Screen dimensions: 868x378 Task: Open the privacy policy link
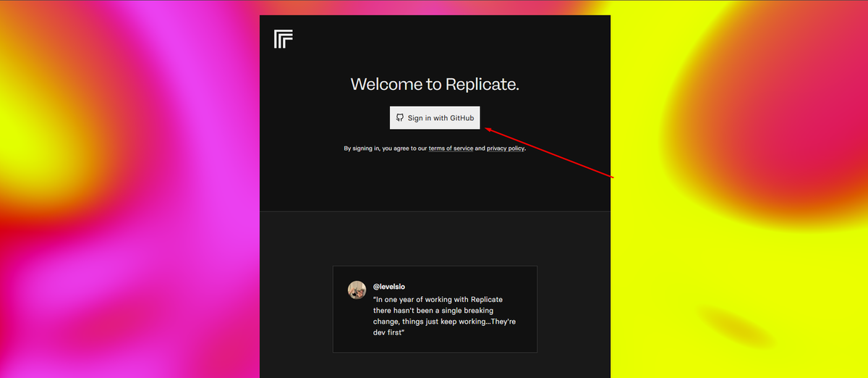(505, 148)
